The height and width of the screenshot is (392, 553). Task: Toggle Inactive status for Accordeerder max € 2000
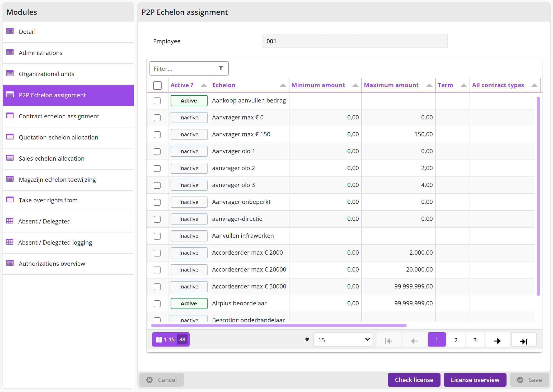pyautogui.click(x=189, y=253)
